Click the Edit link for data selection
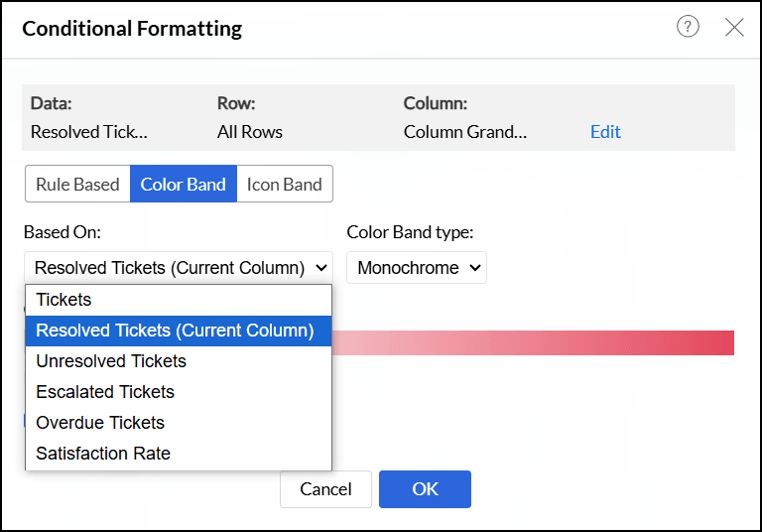The width and height of the screenshot is (762, 532). (x=605, y=132)
